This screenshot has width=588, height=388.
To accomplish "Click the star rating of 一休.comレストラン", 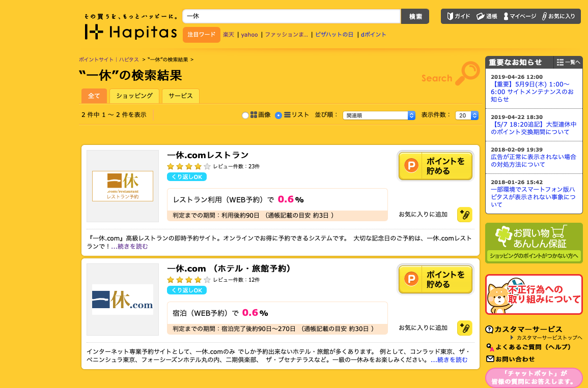I will pos(189,166).
